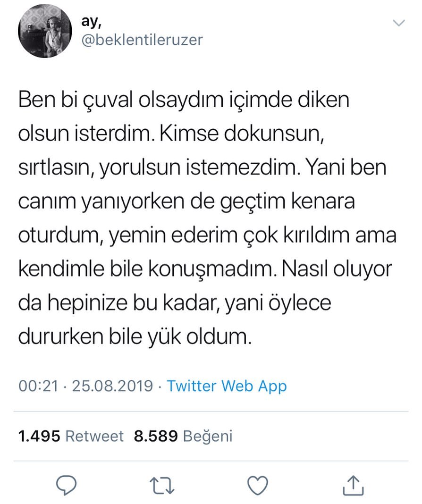Click the Twitter Web App source link

(227, 386)
